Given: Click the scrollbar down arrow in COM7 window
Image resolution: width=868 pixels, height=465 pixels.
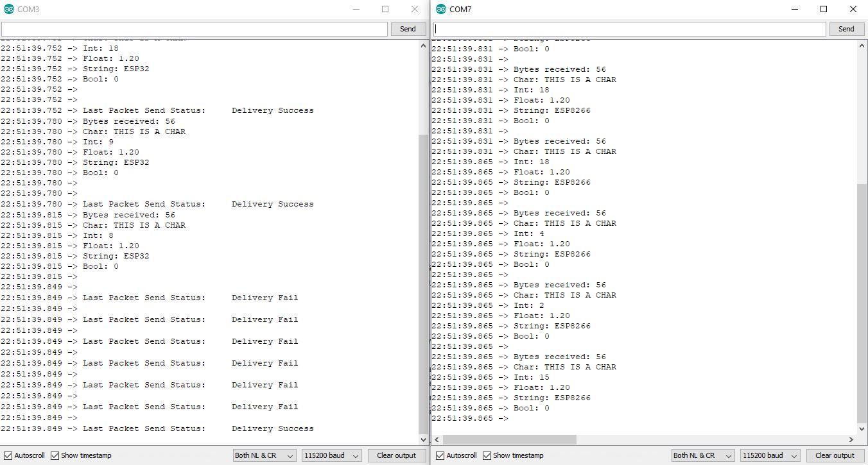Looking at the screenshot, I should point(862,430).
